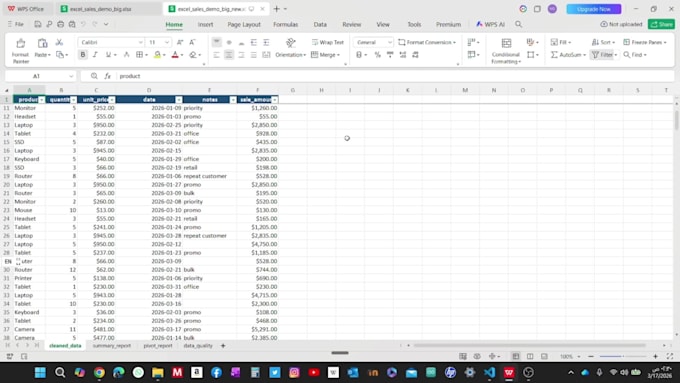Click the Save icon in quick access toolbar
Screen dimensions: 680x383
click(x=38, y=24)
